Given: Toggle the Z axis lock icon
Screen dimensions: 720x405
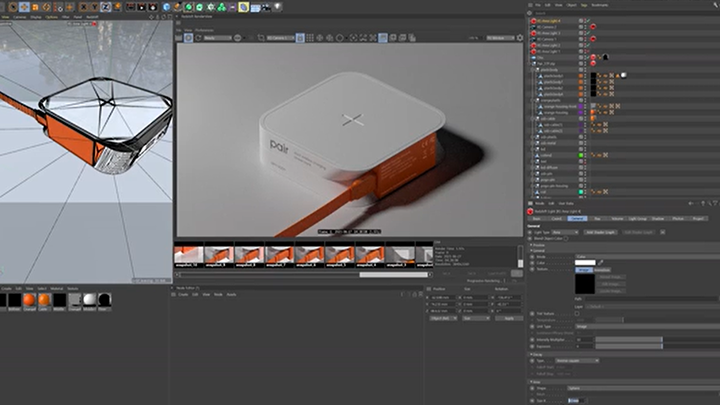Looking at the screenshot, I should [106, 7].
